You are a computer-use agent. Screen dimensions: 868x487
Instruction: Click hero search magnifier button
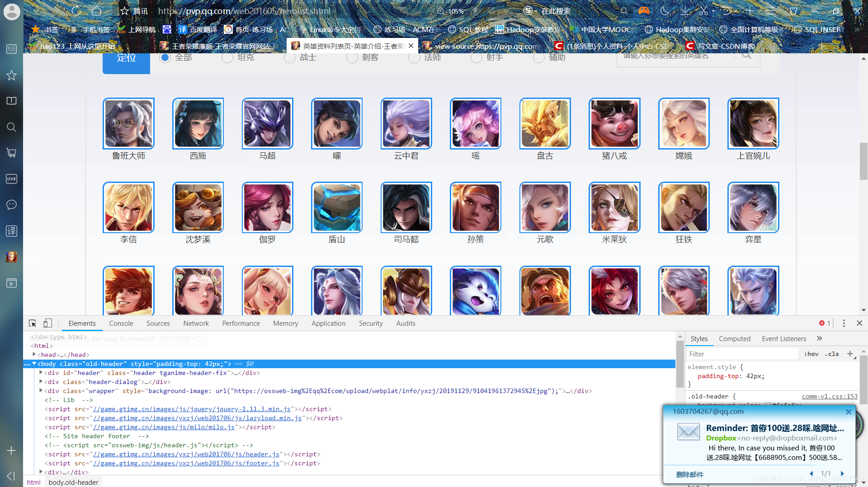coord(747,56)
